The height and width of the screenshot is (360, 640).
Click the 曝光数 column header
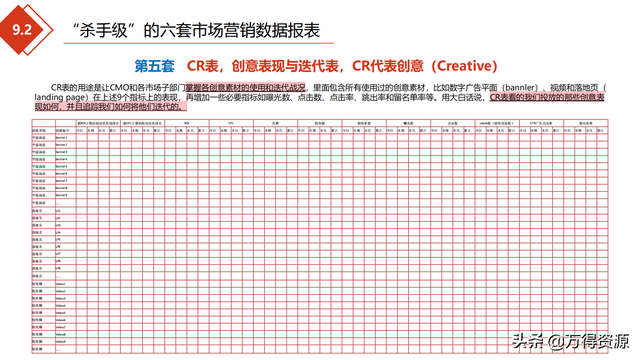(408, 123)
